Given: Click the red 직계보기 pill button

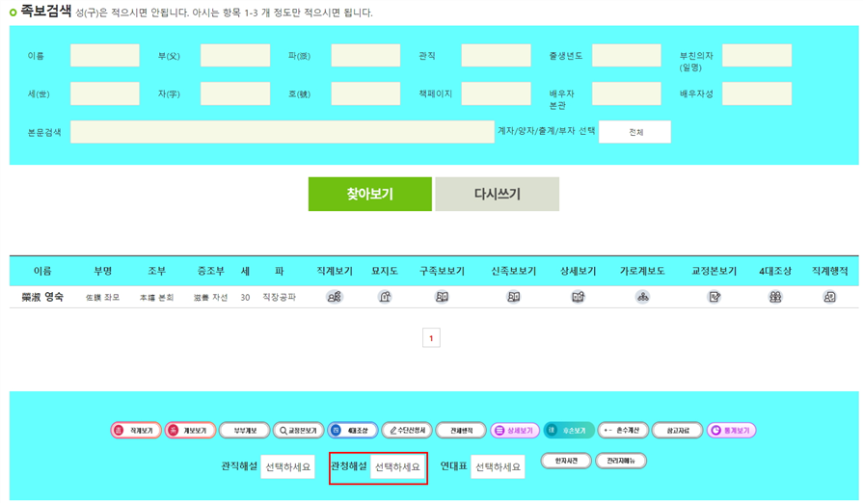Looking at the screenshot, I should tap(136, 430).
